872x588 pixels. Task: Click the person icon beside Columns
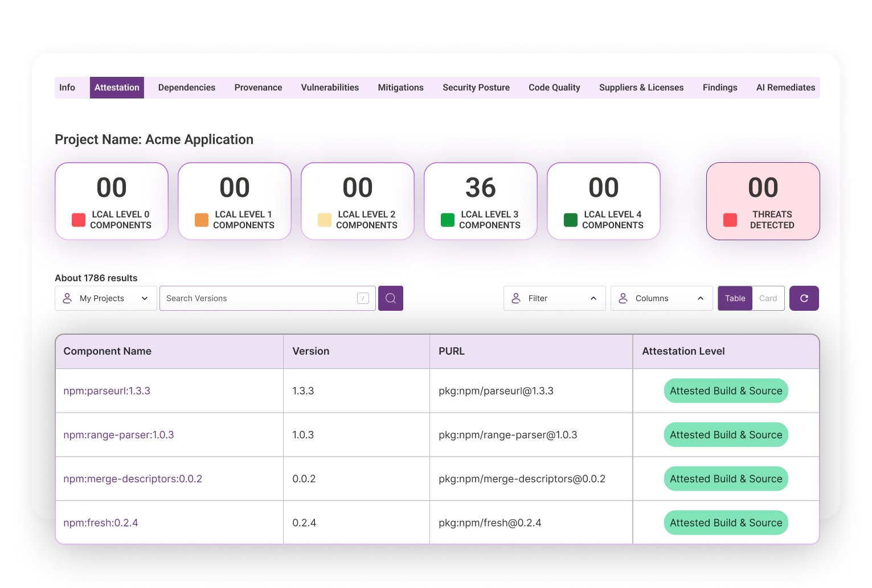tap(623, 298)
